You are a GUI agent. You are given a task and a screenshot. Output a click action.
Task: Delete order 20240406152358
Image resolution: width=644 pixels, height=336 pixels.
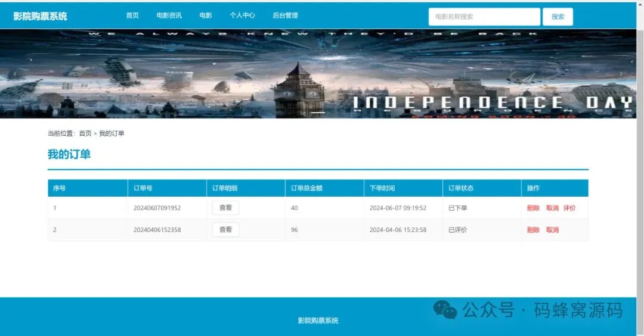(x=533, y=230)
